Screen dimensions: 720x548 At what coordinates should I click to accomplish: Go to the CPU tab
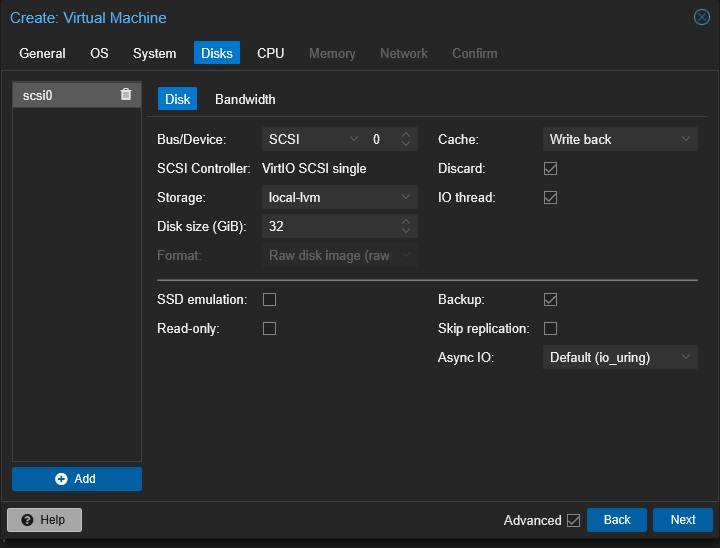point(270,53)
